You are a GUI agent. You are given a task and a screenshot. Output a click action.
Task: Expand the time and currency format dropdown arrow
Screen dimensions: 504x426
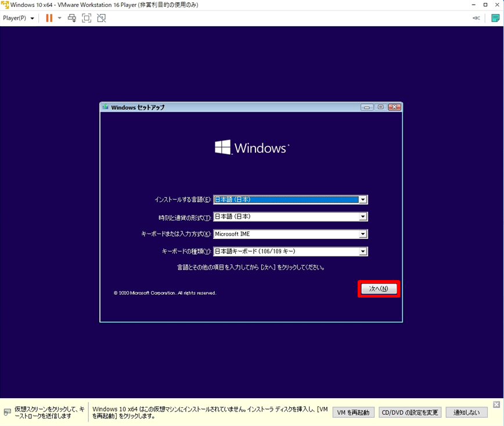click(363, 217)
